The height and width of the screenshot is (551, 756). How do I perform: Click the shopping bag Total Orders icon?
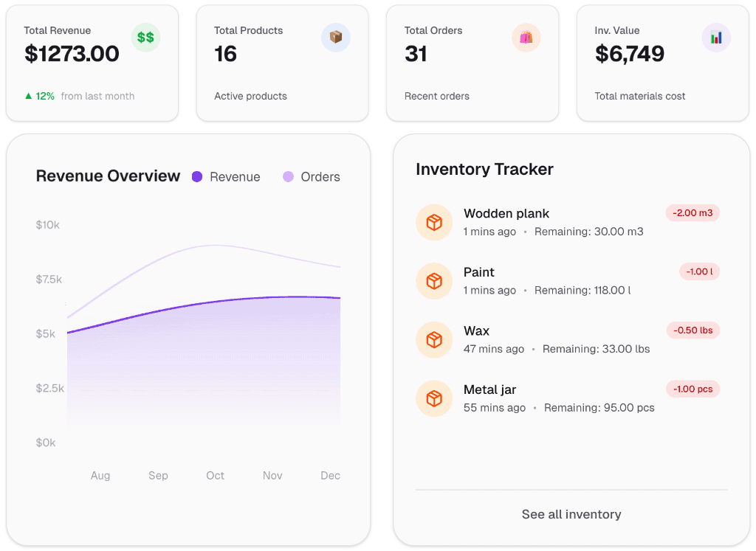tap(526, 38)
